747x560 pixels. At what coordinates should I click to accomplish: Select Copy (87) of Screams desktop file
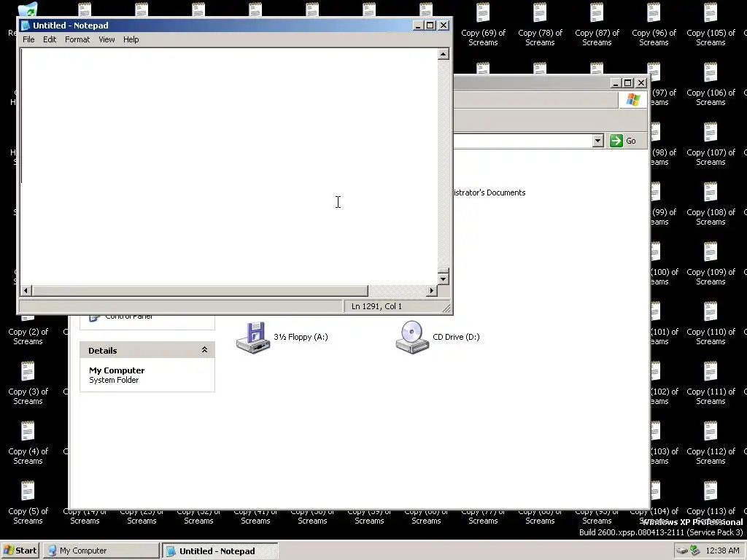coord(597,24)
